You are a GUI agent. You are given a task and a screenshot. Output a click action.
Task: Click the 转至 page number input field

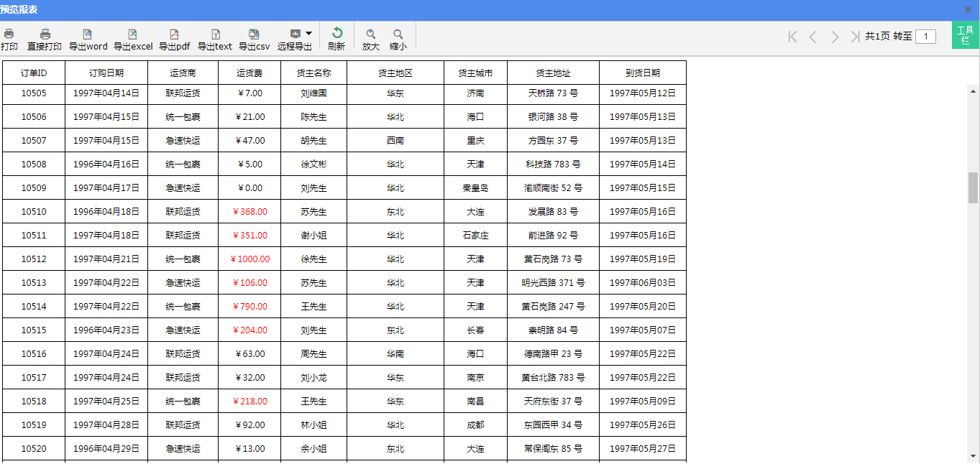click(925, 37)
